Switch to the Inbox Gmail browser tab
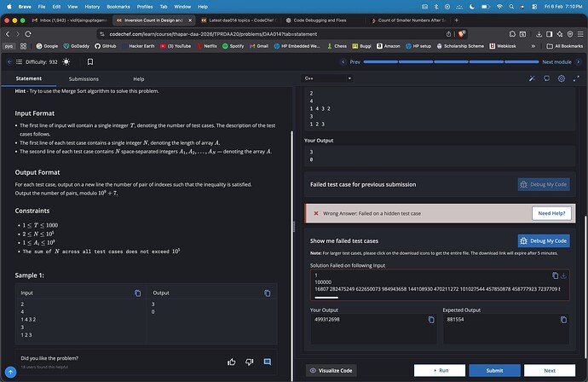 (70, 20)
